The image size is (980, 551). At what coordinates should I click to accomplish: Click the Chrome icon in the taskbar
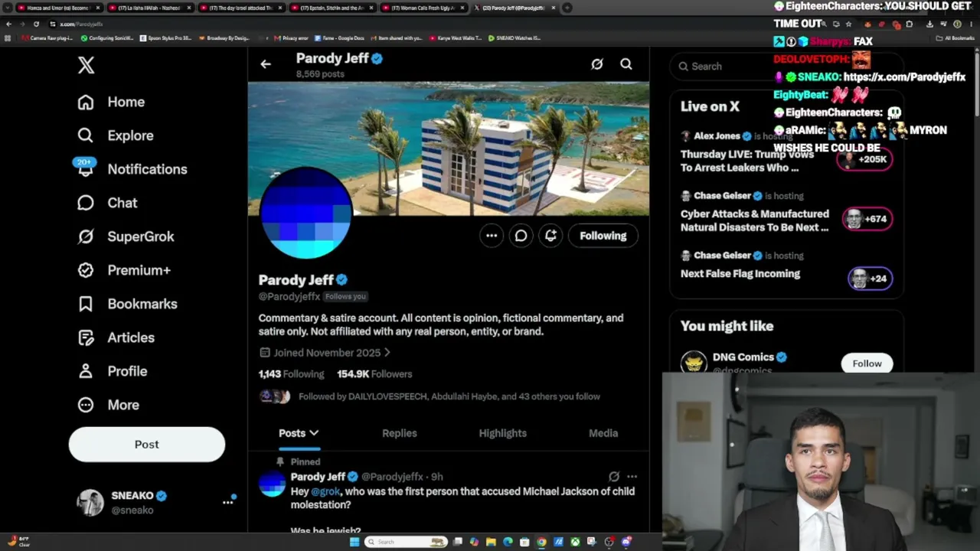541,542
